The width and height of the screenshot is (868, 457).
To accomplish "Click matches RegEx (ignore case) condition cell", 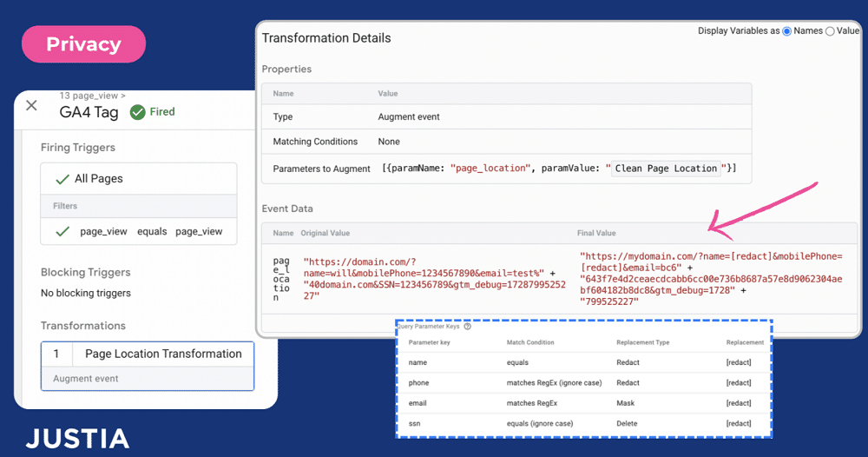I will (x=554, y=383).
